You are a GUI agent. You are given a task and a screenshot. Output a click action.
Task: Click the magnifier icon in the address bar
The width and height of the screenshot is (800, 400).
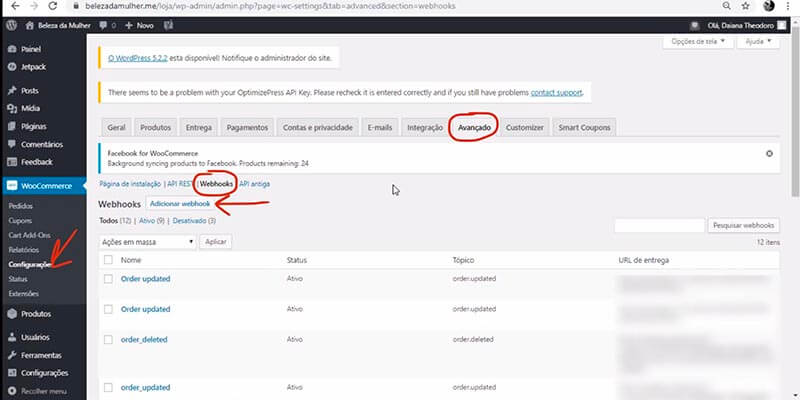coord(727,6)
